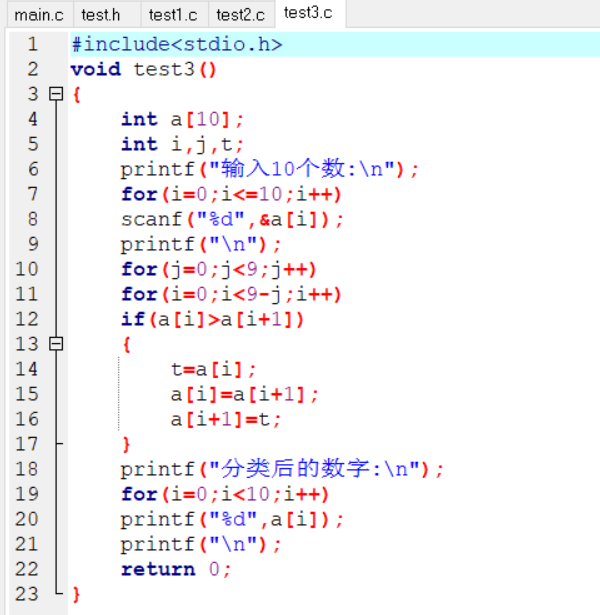Click the closing brace on line 17

126,444
